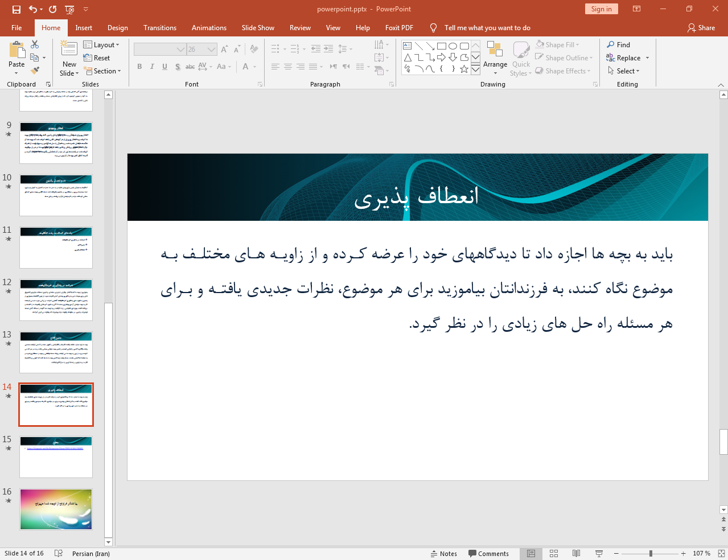This screenshot has width=728, height=560.
Task: Undo the last action
Action: click(33, 9)
